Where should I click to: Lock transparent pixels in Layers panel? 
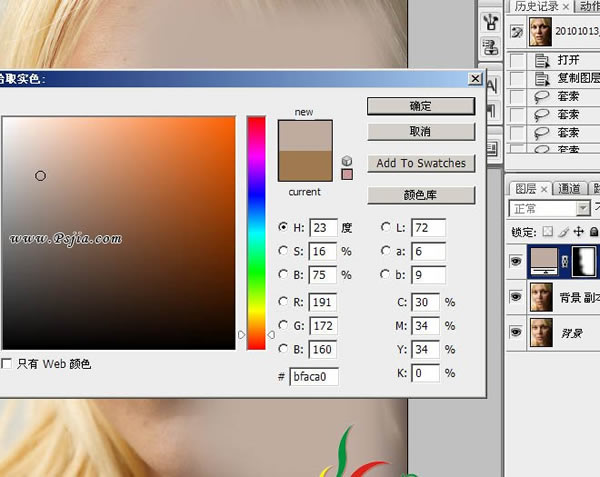548,231
